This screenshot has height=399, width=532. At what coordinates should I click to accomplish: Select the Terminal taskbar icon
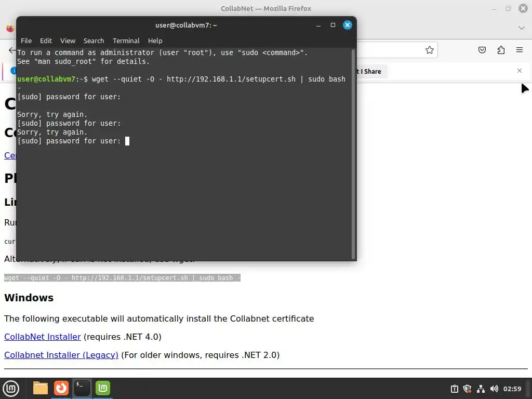tap(82, 388)
